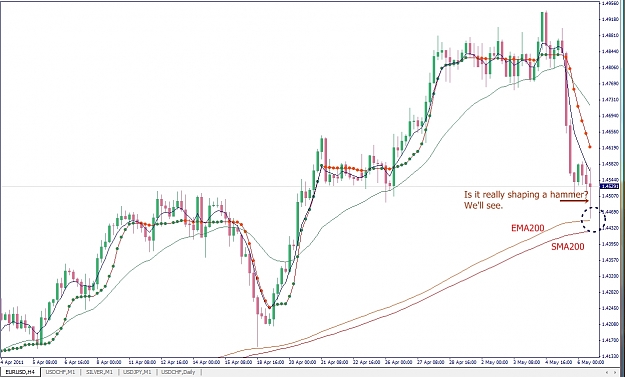
Task: Click the highlighted current price label
Action: pos(610,187)
